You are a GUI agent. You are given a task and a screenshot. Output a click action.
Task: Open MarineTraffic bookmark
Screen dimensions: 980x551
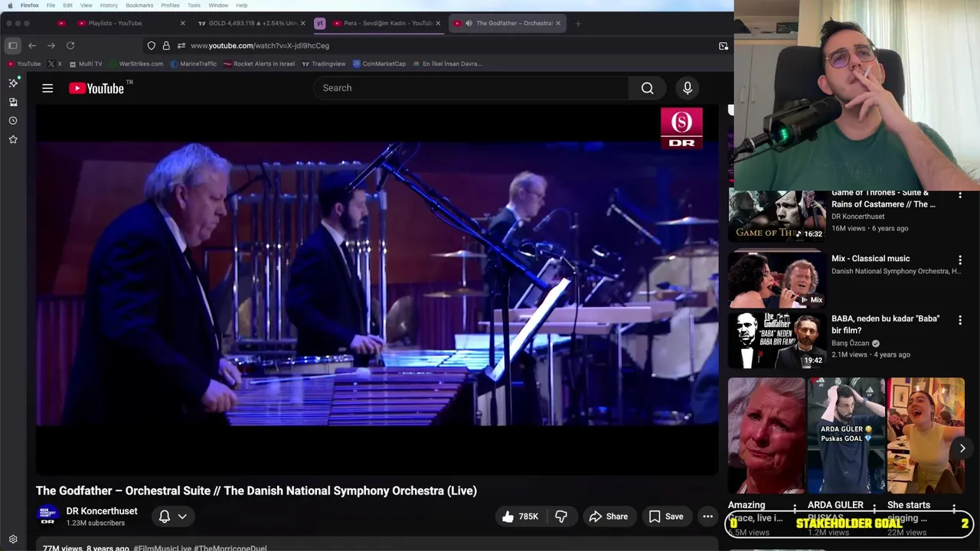point(193,64)
